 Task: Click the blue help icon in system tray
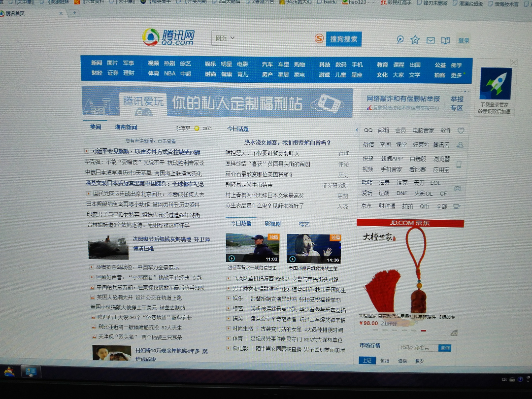pyautogui.click(x=520, y=379)
